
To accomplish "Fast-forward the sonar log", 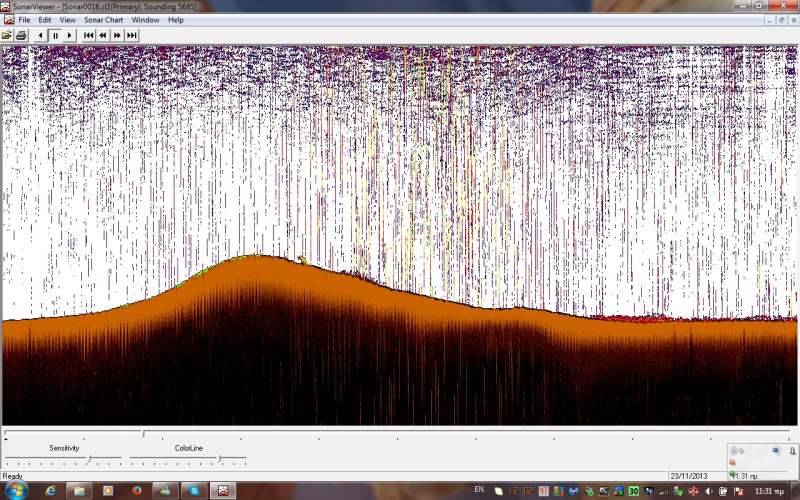I will (x=117, y=35).
